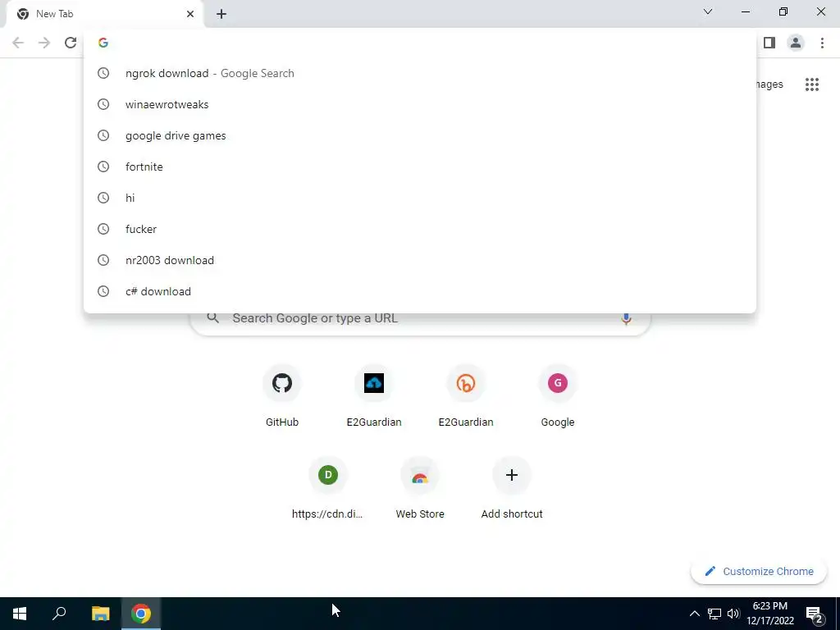Image resolution: width=840 pixels, height=630 pixels.
Task: Open the https://cdn.di... shortcut
Action: coord(328,488)
